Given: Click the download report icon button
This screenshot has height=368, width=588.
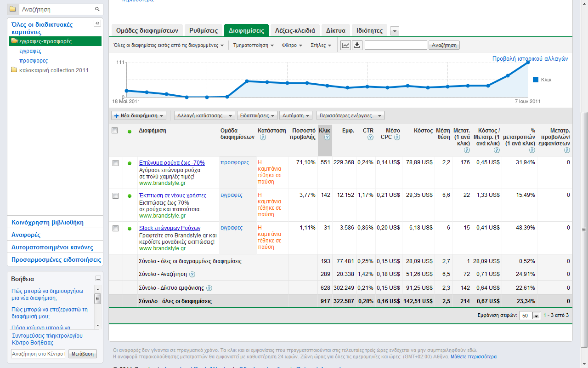Looking at the screenshot, I should tap(357, 45).
